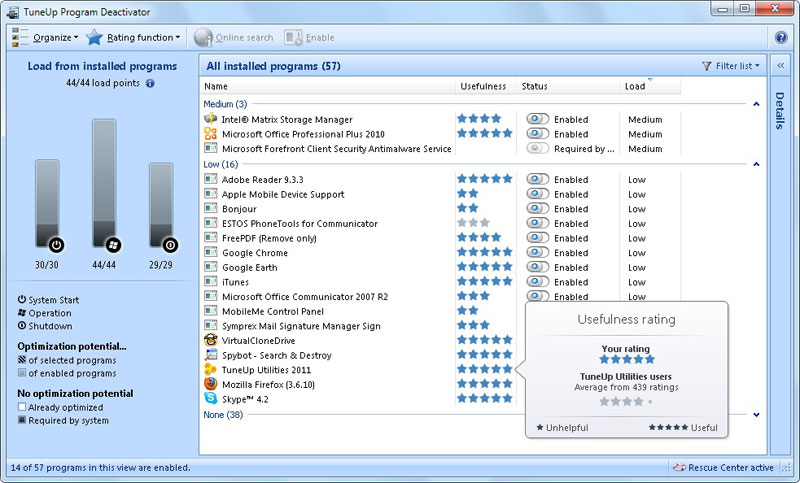This screenshot has width=800, height=483.
Task: Toggle Intel Matrix Storage Manager enabled switch
Action: click(538, 119)
